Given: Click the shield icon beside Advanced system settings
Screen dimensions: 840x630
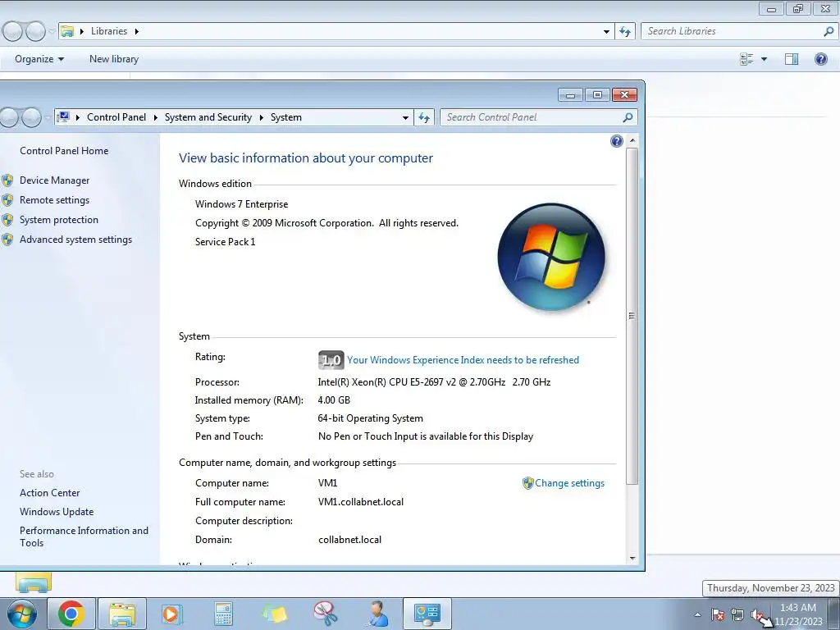Looking at the screenshot, I should pyautogui.click(x=7, y=240).
